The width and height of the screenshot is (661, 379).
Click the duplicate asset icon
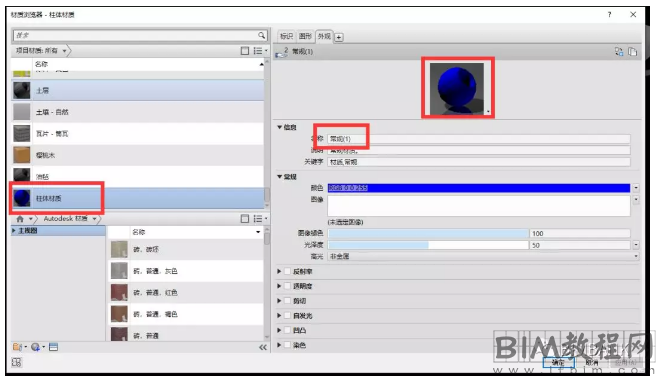[632, 51]
